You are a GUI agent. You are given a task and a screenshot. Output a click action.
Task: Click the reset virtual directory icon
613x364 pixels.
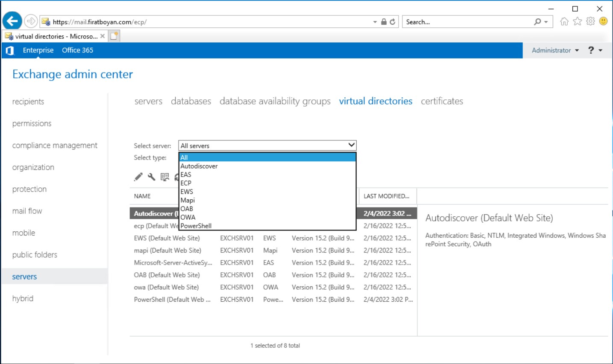coord(165,177)
